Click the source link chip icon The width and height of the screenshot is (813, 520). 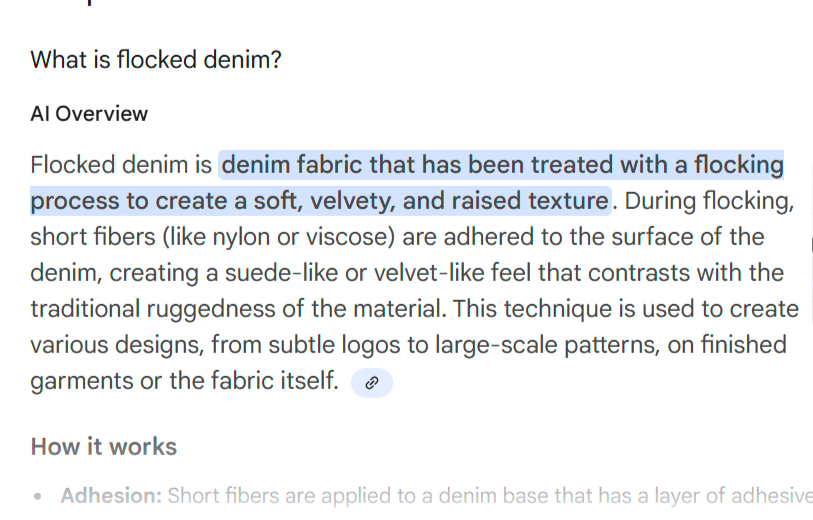(x=372, y=382)
